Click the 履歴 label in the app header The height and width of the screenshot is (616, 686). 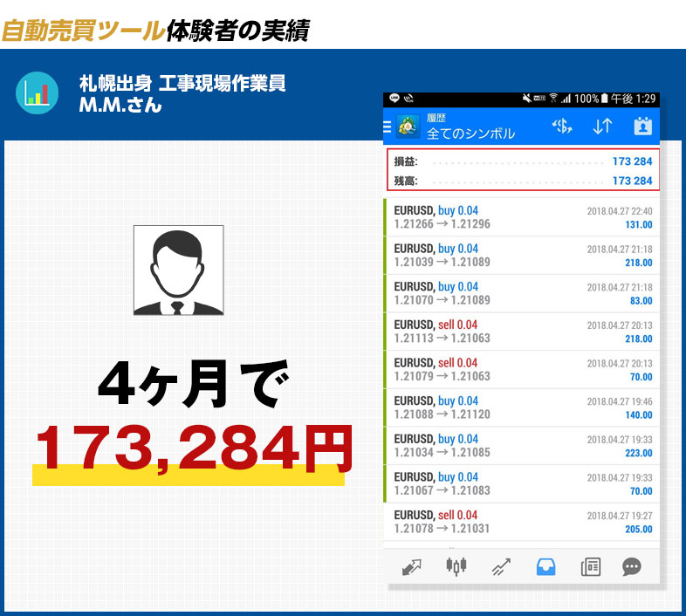[x=436, y=118]
